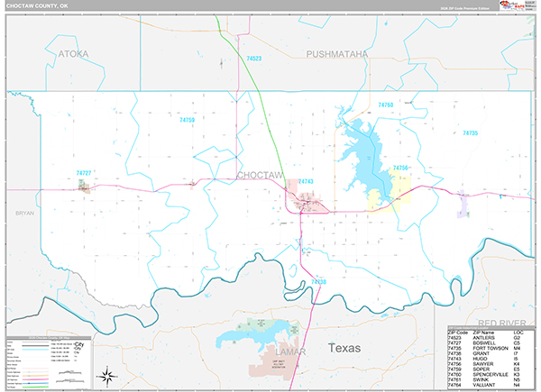Select SAWYER in the ZIP index table
This screenshot has width=541, height=392.
pyautogui.click(x=483, y=364)
